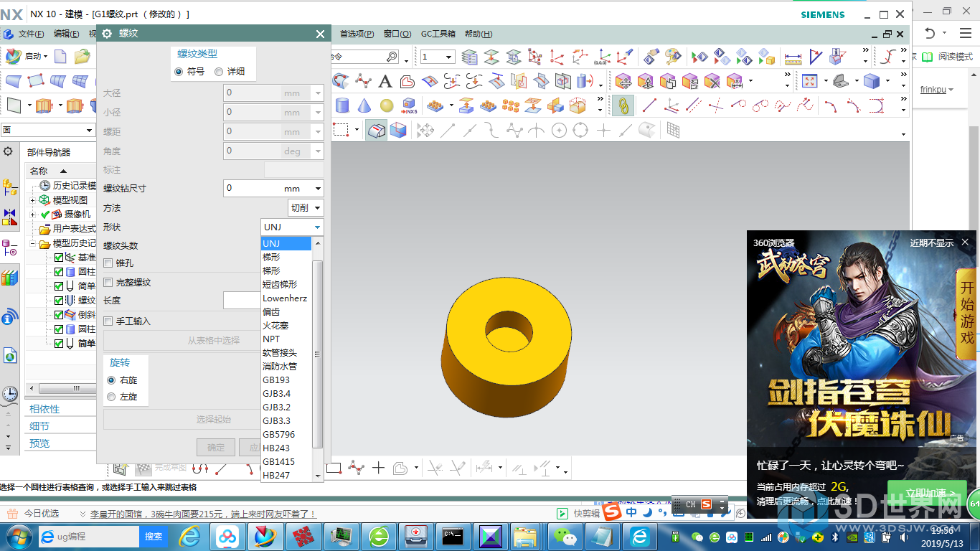Screen dimensions: 980x551
Task: Click the measure angle icon
Action: [816, 57]
